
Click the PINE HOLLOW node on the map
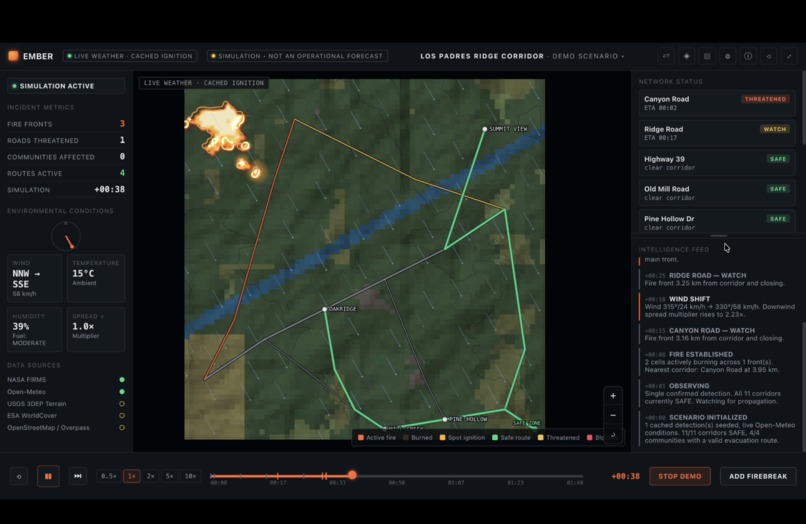click(445, 419)
